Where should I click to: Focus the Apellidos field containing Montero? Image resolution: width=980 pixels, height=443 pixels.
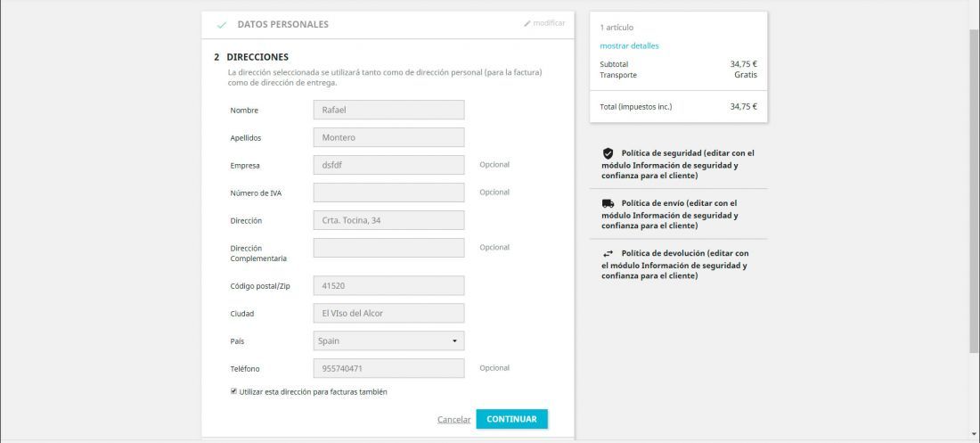pyautogui.click(x=388, y=137)
